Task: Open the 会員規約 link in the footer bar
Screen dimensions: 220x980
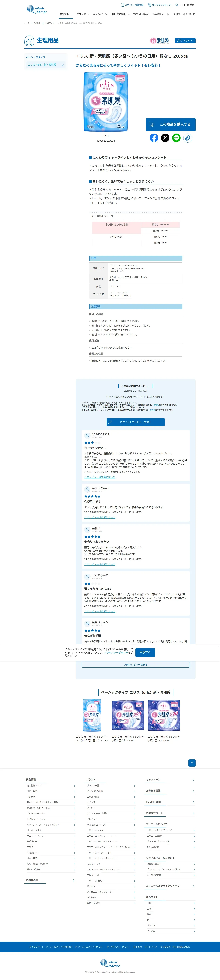Action: 138,947
